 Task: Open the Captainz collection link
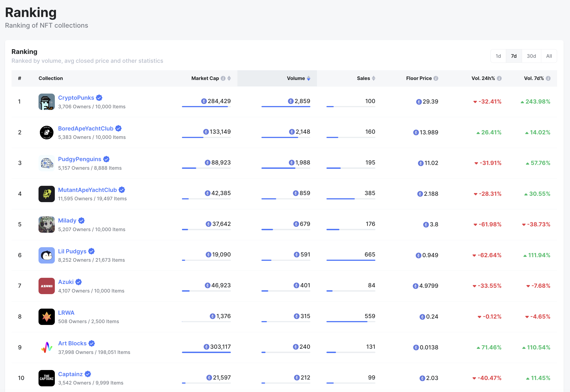(x=70, y=374)
